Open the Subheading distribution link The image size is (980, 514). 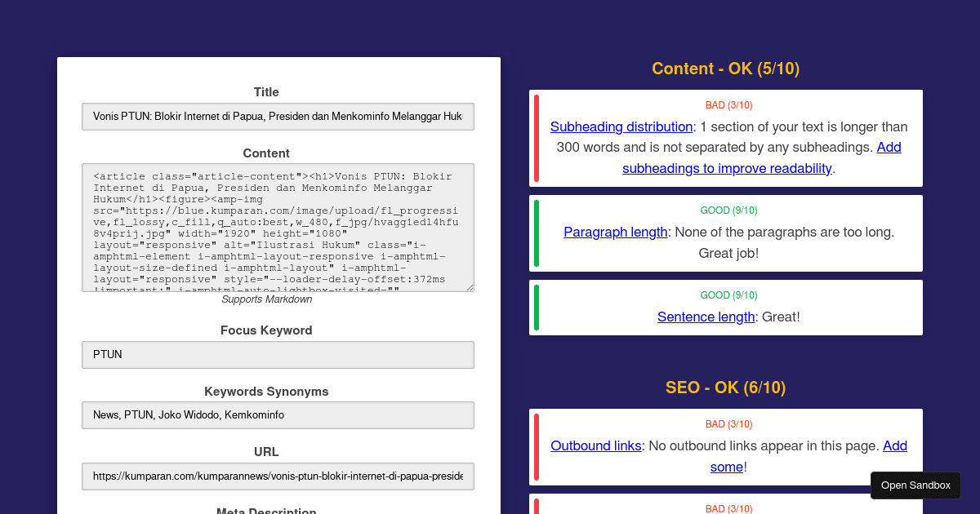(621, 126)
